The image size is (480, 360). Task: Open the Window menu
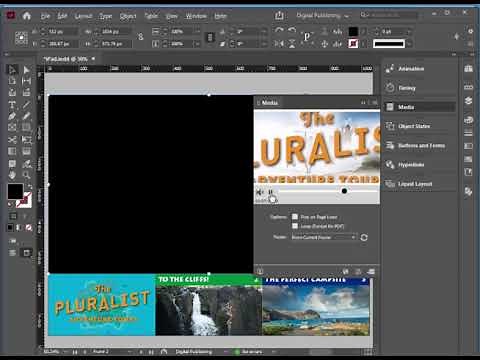pyautogui.click(x=196, y=16)
